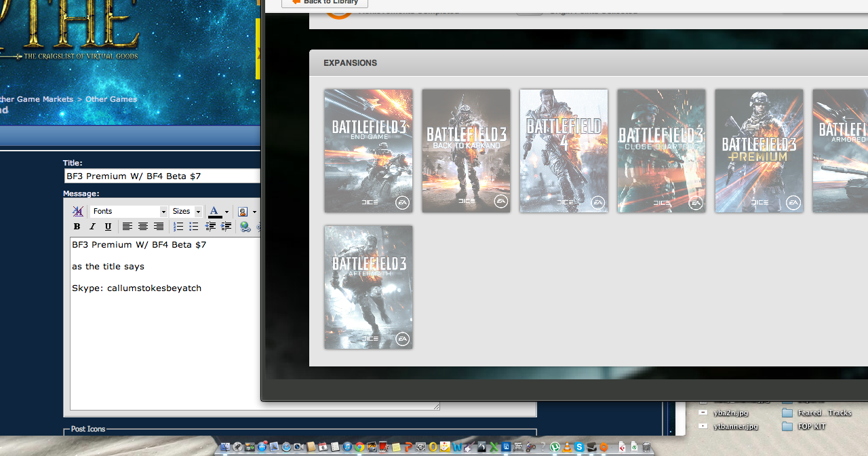This screenshot has width=868, height=456.
Task: Increase indent of message text
Action: pos(226,227)
